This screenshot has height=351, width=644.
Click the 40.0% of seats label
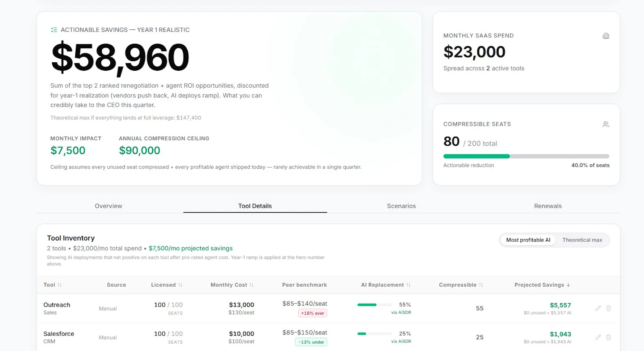click(590, 165)
